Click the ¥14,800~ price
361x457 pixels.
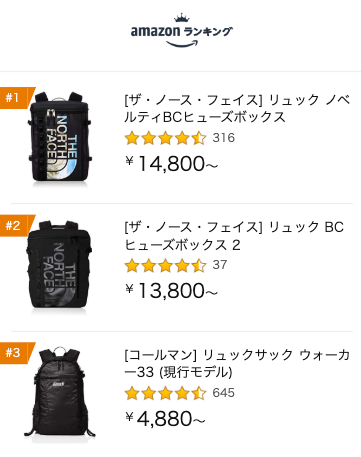(x=171, y=163)
